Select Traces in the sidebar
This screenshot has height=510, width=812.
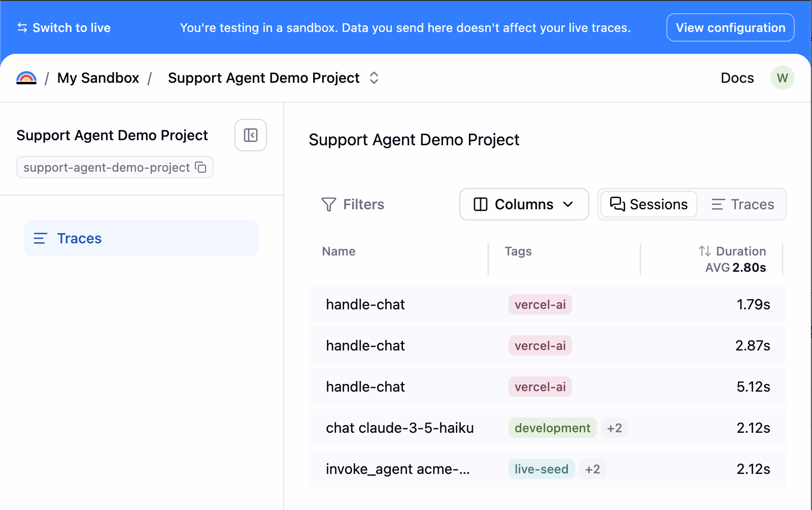click(142, 238)
